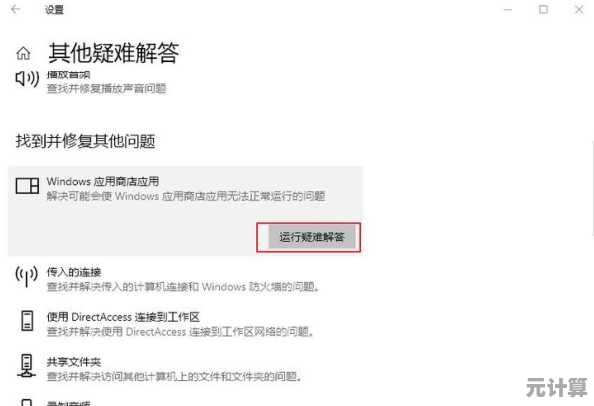Click the vertical scrollbar on right edge
The width and height of the screenshot is (594, 406).
[x=592, y=188]
